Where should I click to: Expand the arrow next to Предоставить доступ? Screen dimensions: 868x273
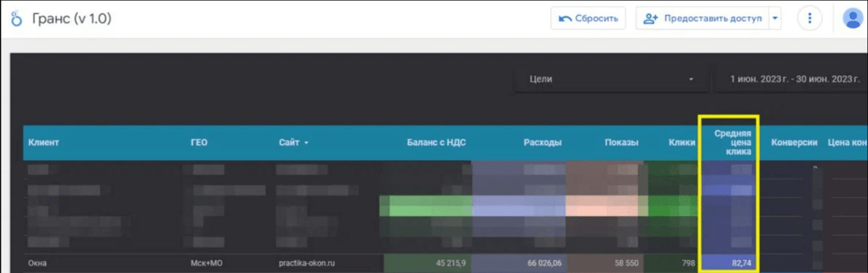(x=775, y=18)
